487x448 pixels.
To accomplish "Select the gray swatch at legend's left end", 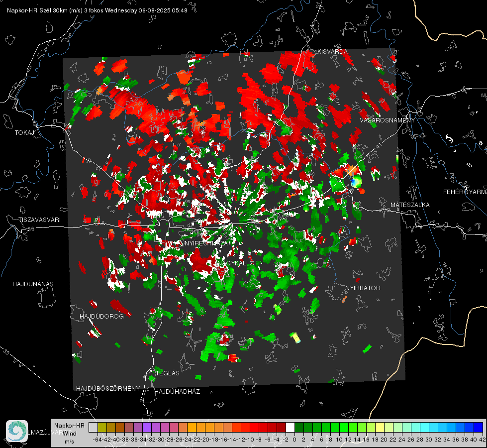I will click(93, 427).
